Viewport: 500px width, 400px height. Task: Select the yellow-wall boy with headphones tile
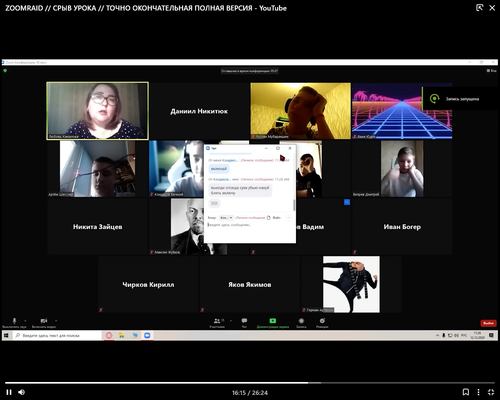coord(301,111)
